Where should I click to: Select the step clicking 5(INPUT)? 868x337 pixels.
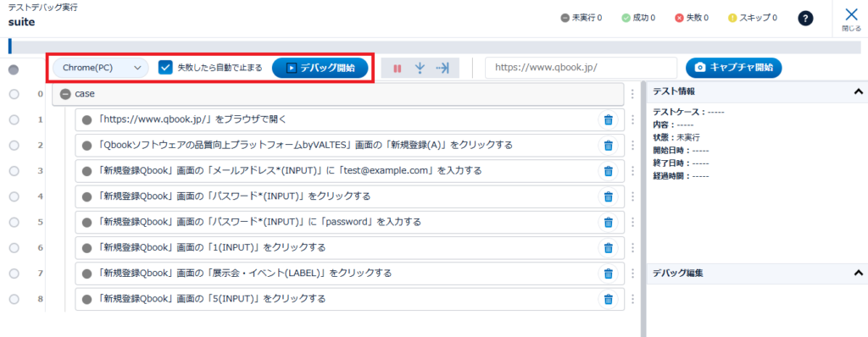point(349,299)
